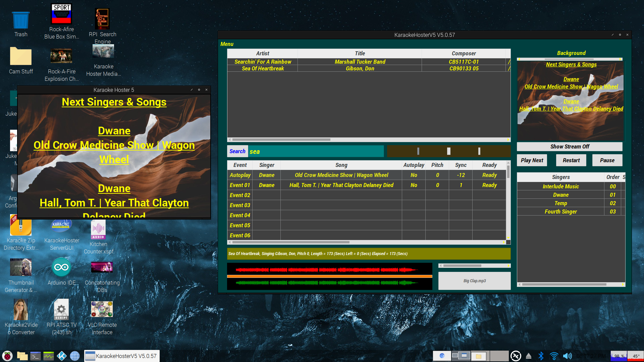This screenshot has width=644, height=362.
Task: Click the first handle in brown slider bar
Action: click(x=418, y=151)
